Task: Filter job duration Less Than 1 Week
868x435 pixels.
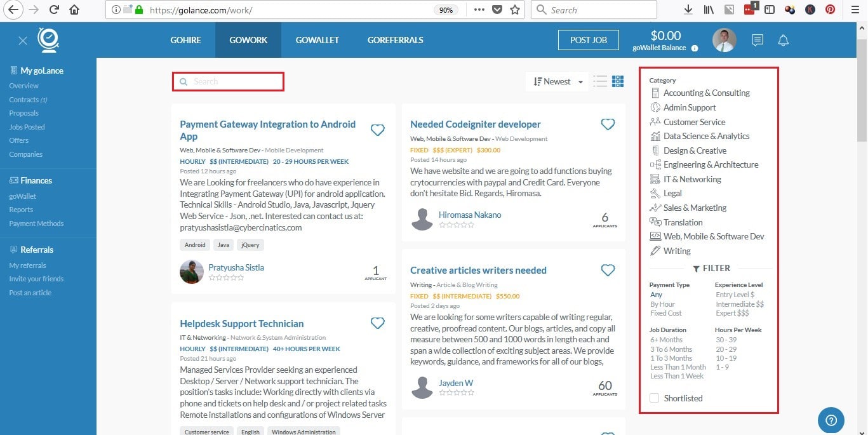Action: click(677, 376)
